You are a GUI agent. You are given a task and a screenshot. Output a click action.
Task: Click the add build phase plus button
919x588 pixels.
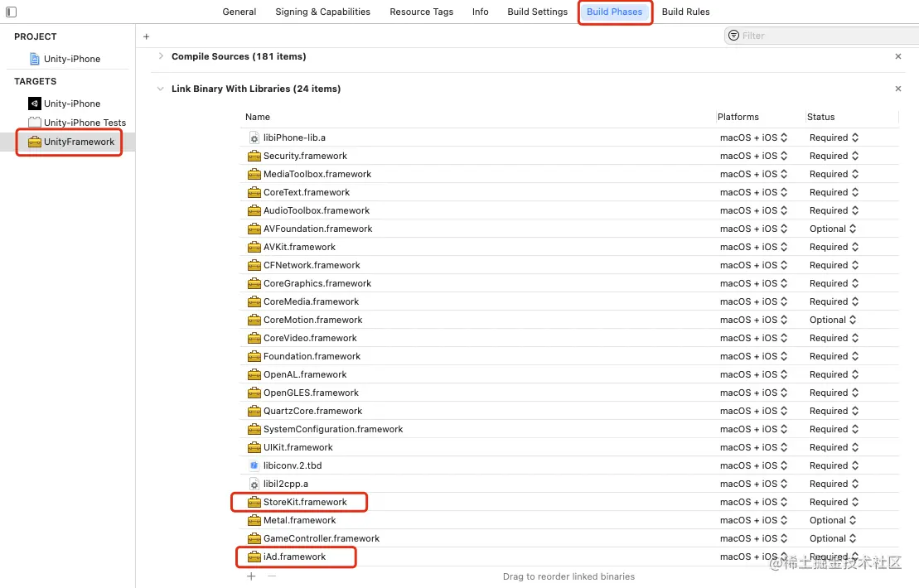pyautogui.click(x=147, y=36)
